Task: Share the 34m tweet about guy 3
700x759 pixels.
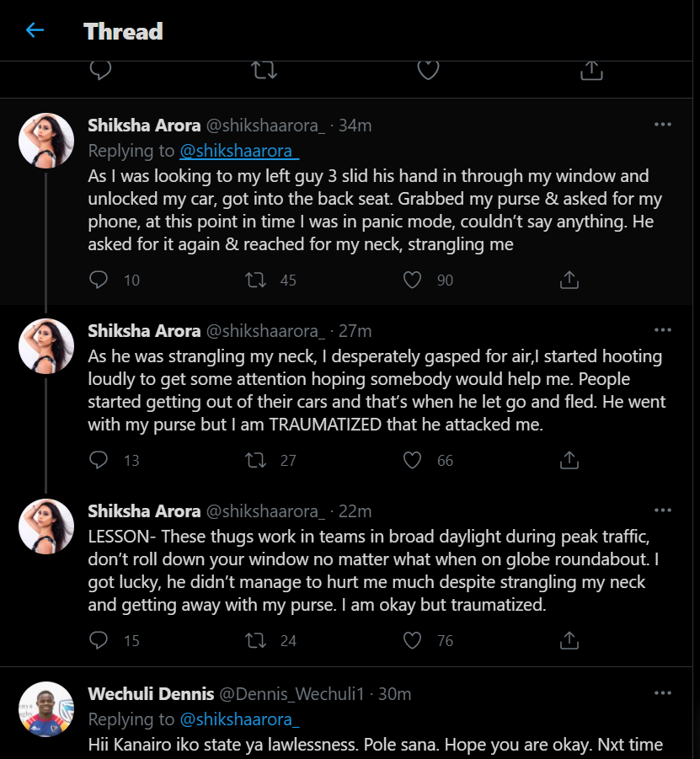Action: point(569,280)
